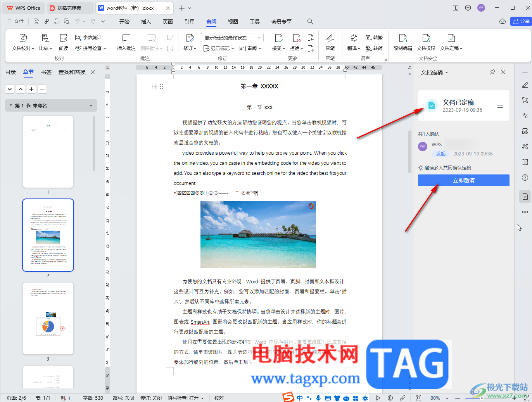Click the web layout globe icon in status bar

point(390,398)
